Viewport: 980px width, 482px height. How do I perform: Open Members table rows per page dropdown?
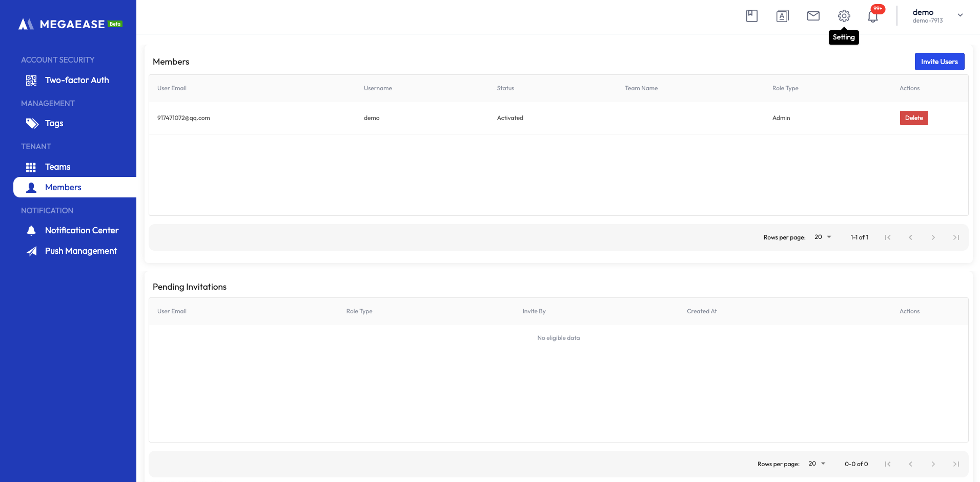click(823, 237)
